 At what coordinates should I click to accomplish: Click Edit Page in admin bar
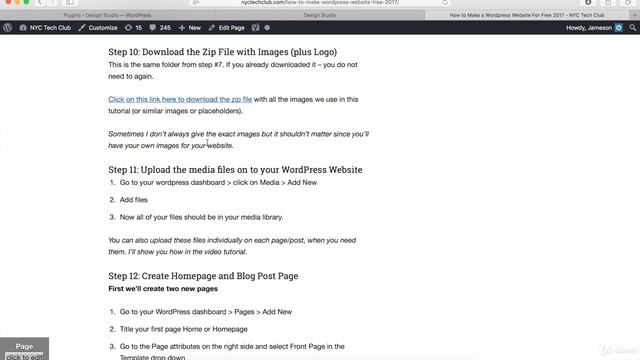tap(227, 28)
